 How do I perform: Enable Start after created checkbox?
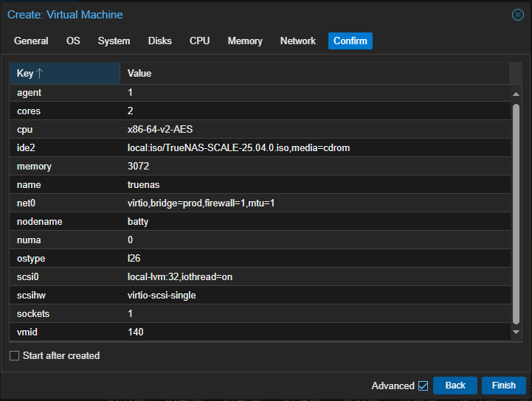(x=15, y=356)
